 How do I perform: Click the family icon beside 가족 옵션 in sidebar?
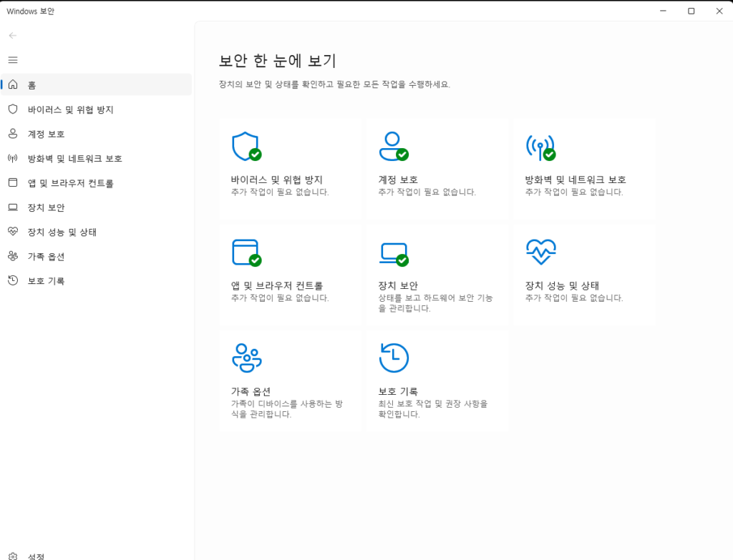[13, 256]
